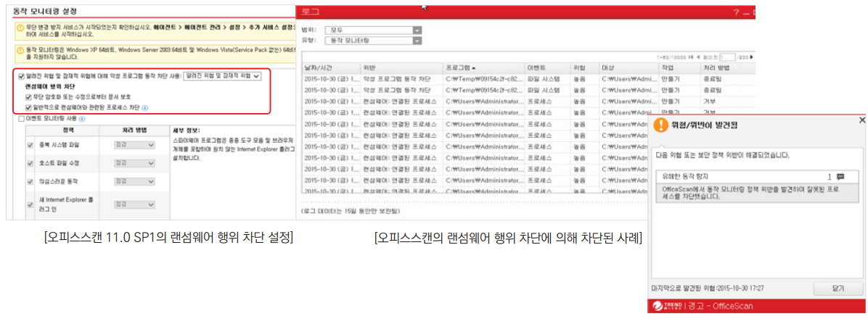Click the info icon after 프로세스 차단
The width and height of the screenshot is (868, 324).
click(144, 107)
